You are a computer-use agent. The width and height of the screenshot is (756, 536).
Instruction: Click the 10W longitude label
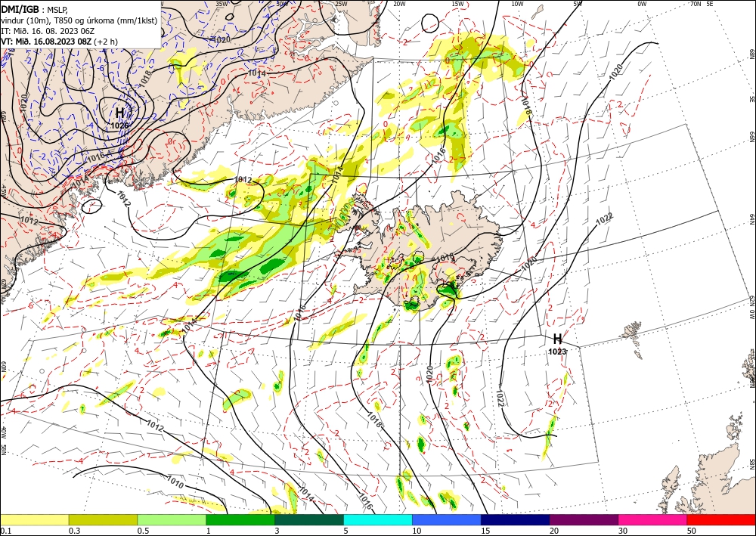[517, 3]
